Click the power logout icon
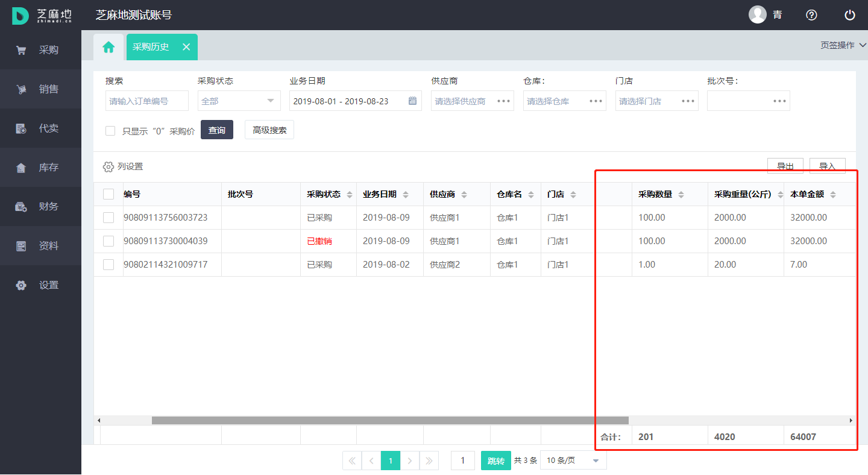 pyautogui.click(x=850, y=15)
